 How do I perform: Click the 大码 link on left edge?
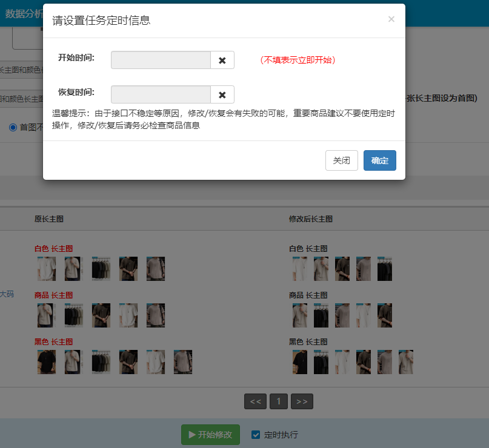6,294
